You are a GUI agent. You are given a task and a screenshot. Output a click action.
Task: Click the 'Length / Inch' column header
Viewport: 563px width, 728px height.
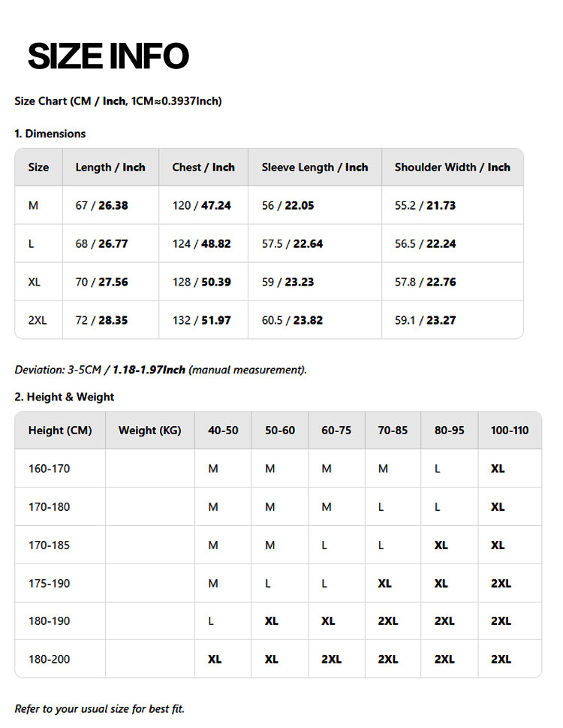pyautogui.click(x=110, y=168)
